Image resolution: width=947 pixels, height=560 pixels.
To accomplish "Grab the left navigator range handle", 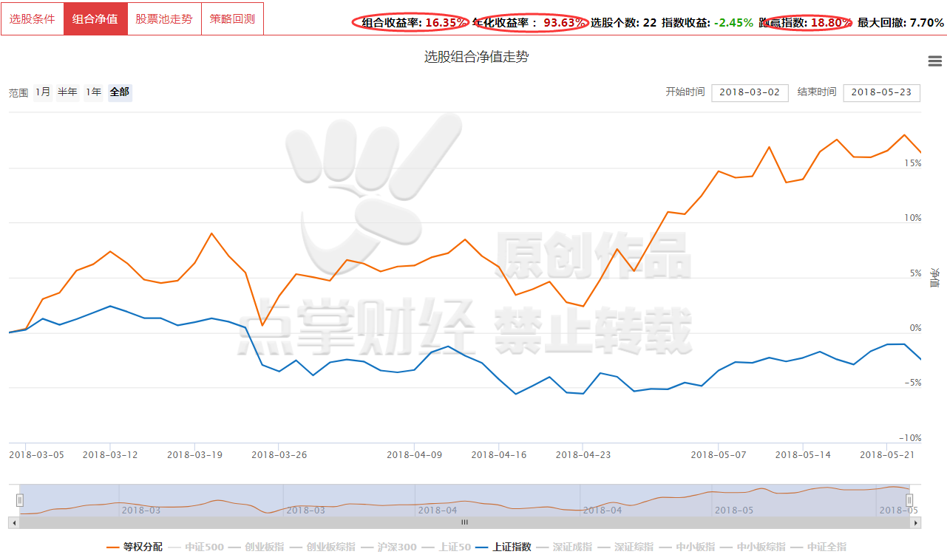I will coord(20,500).
